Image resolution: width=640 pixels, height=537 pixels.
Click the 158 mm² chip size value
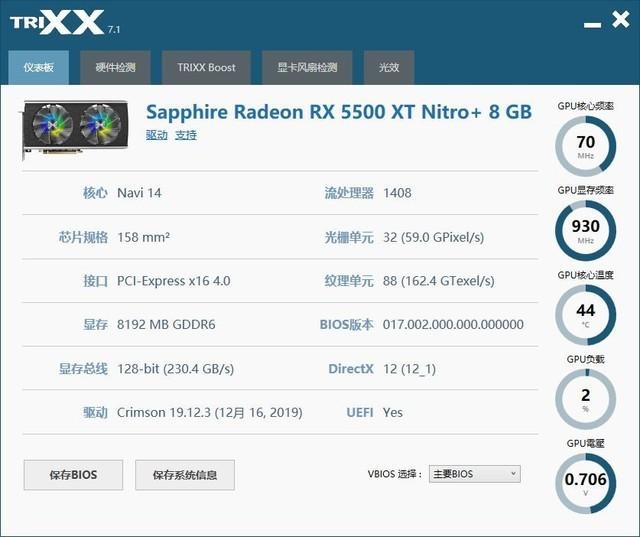click(143, 237)
